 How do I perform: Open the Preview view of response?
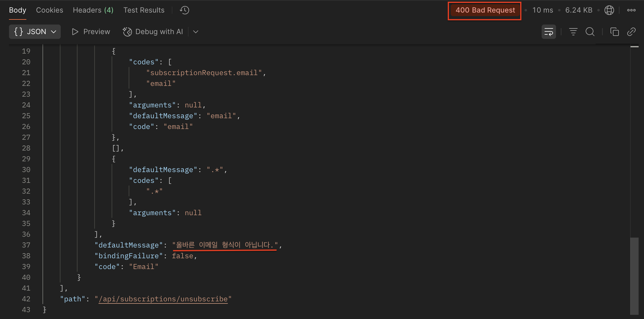[91, 32]
